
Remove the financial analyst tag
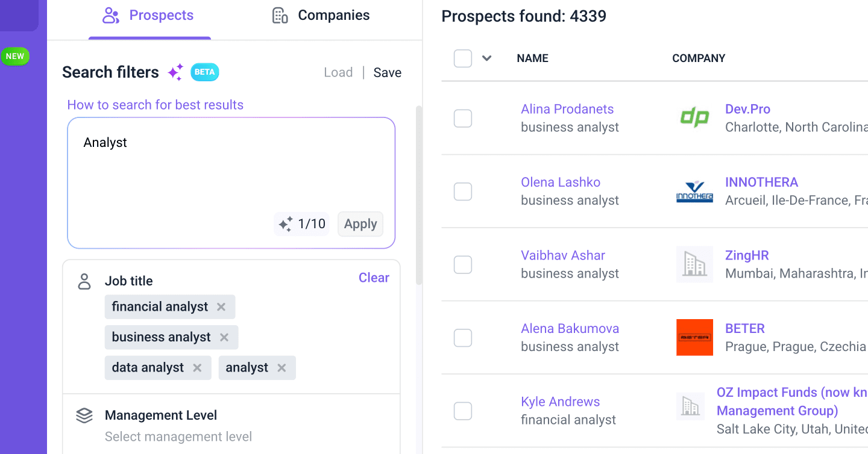(x=221, y=307)
